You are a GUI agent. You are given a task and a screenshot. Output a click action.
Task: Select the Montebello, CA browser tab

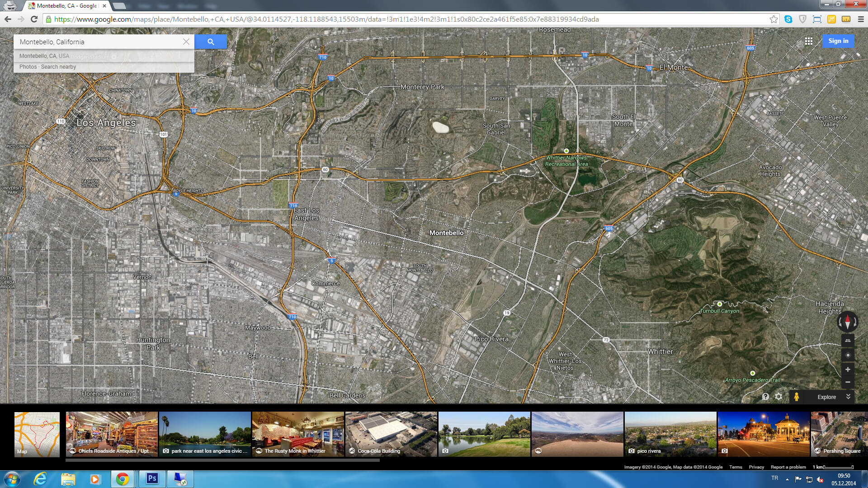pos(67,6)
